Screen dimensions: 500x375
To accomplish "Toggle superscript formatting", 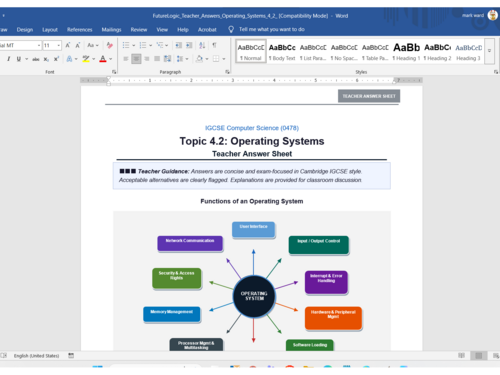I will coord(56,59).
